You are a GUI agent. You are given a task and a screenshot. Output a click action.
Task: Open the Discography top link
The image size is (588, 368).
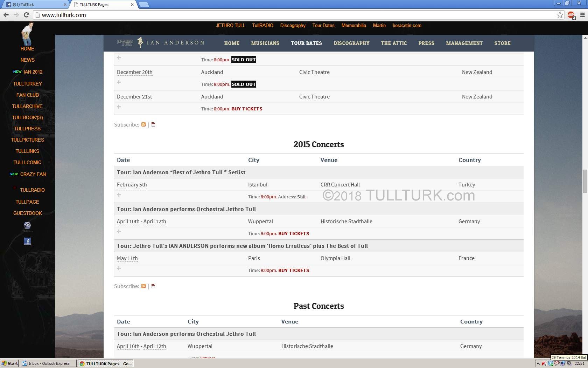coord(293,25)
